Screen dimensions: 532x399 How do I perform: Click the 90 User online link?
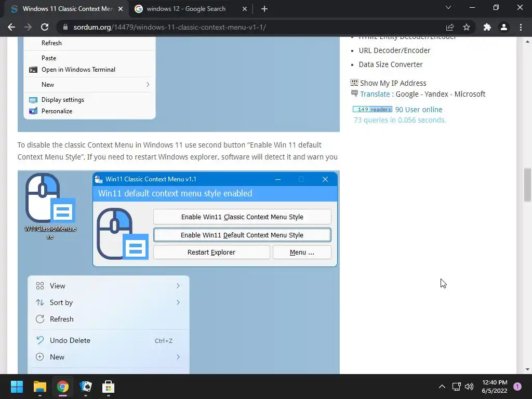419,110
